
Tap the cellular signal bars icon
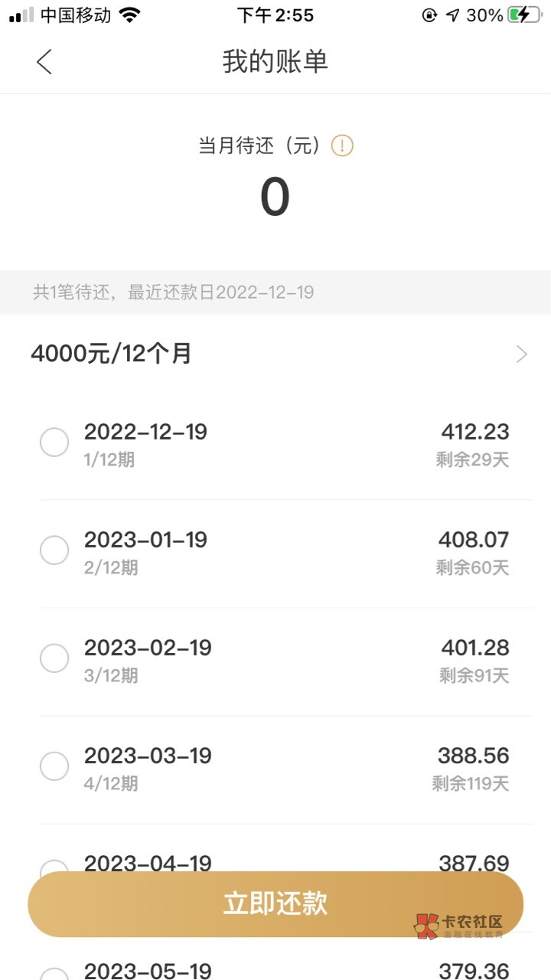click(21, 15)
